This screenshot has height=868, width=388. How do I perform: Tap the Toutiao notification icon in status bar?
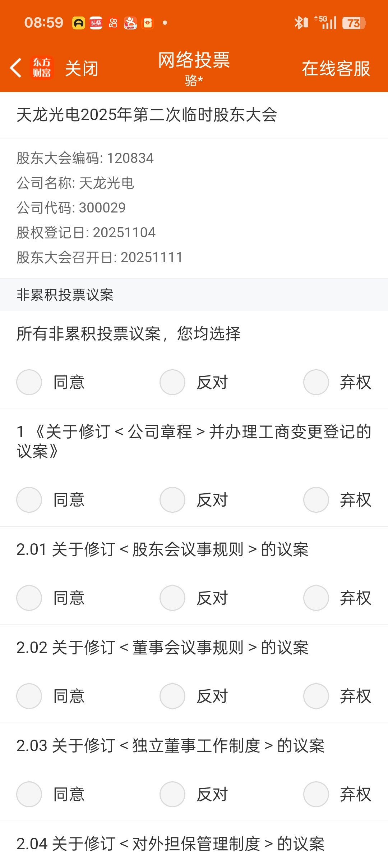coord(96,23)
